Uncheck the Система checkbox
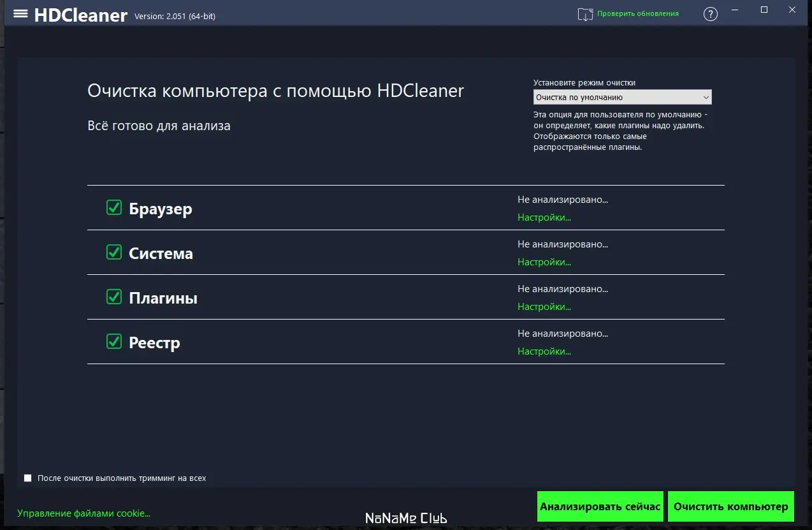The image size is (812, 530). pos(114,252)
